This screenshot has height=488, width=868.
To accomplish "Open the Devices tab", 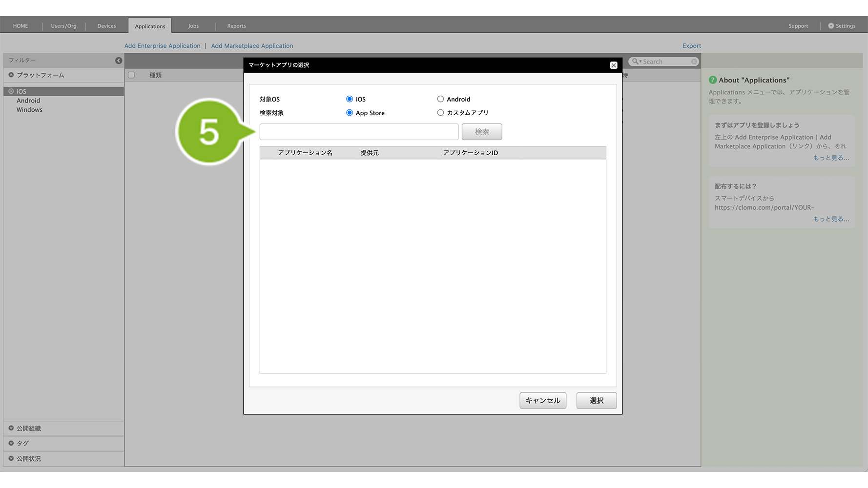I will pos(106,26).
